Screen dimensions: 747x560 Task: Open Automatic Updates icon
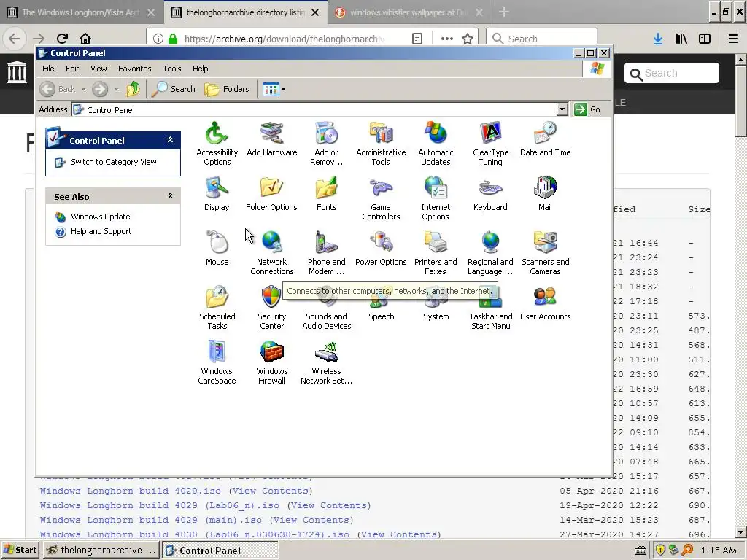click(436, 143)
